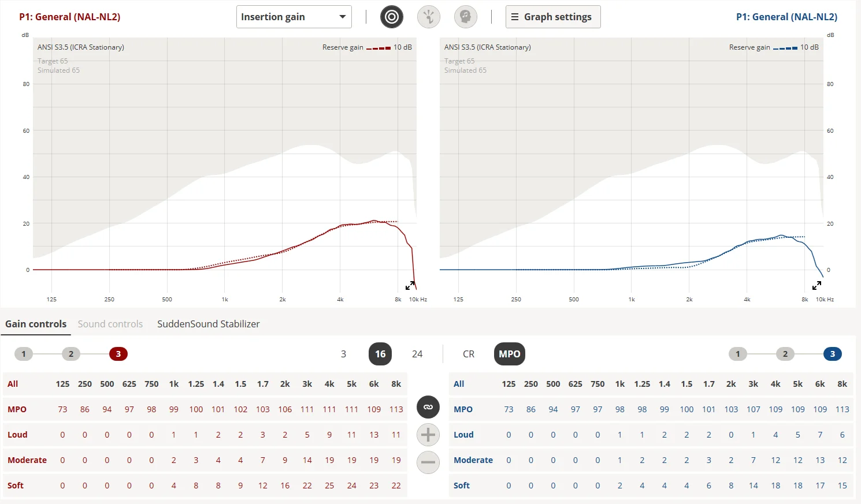Select the 16-band view

(x=380, y=354)
